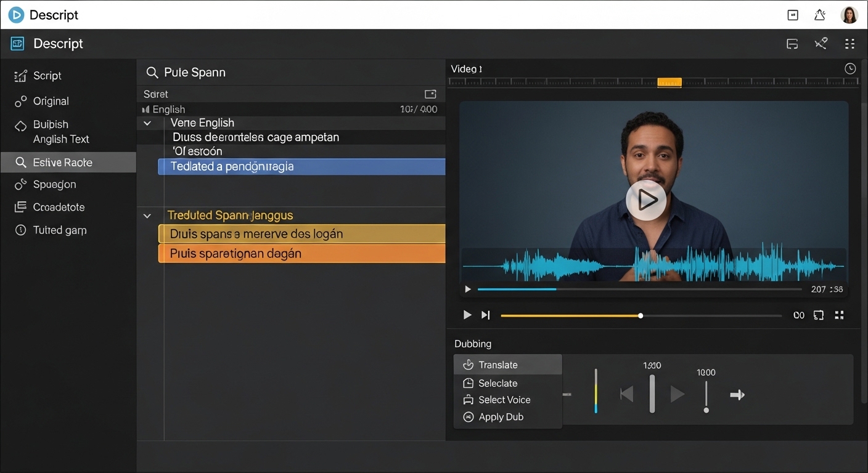Click the clock icon above the video timeline
Viewport: 868px width, 473px height.
[850, 69]
